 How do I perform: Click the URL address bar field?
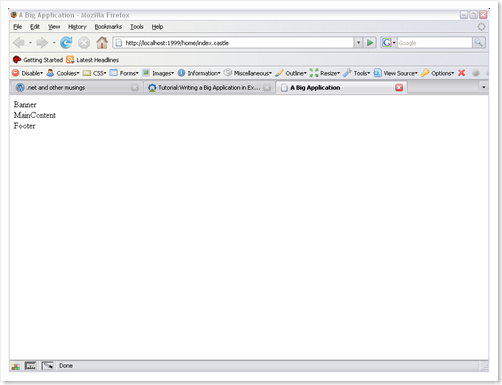pos(233,43)
